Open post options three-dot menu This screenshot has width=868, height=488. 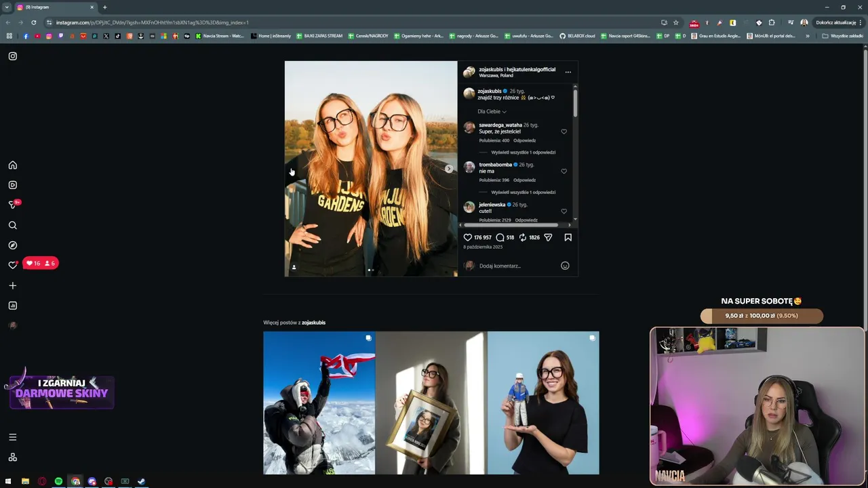pos(568,72)
